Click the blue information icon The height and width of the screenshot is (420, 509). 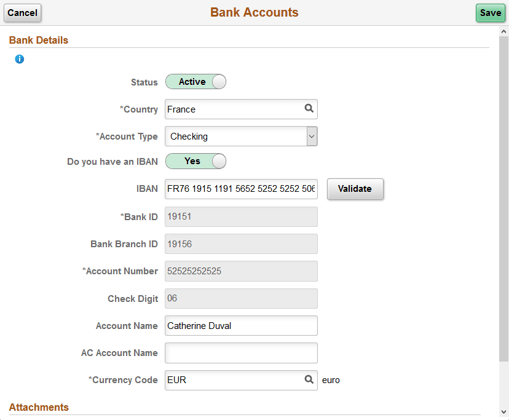coord(19,59)
